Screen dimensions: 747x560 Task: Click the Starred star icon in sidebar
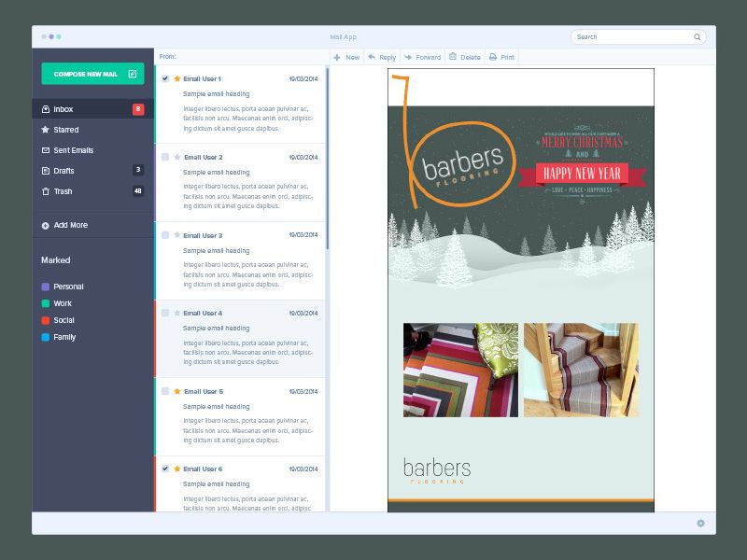click(x=46, y=130)
